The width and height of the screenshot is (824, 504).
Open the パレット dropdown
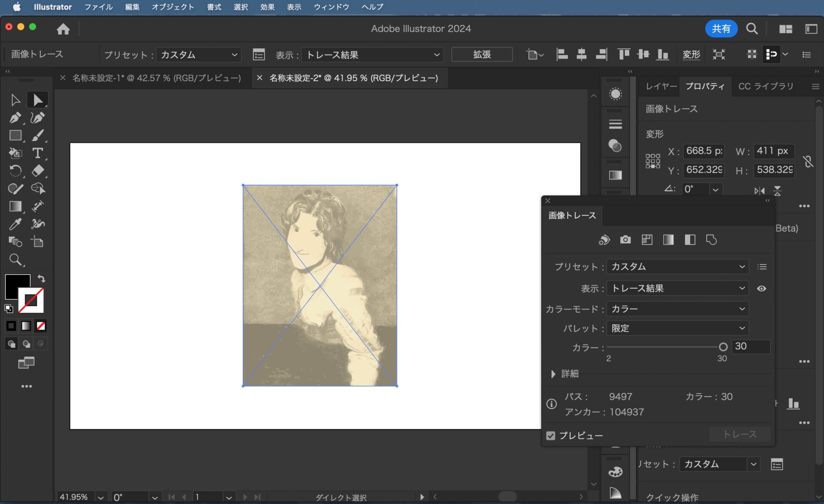(678, 328)
